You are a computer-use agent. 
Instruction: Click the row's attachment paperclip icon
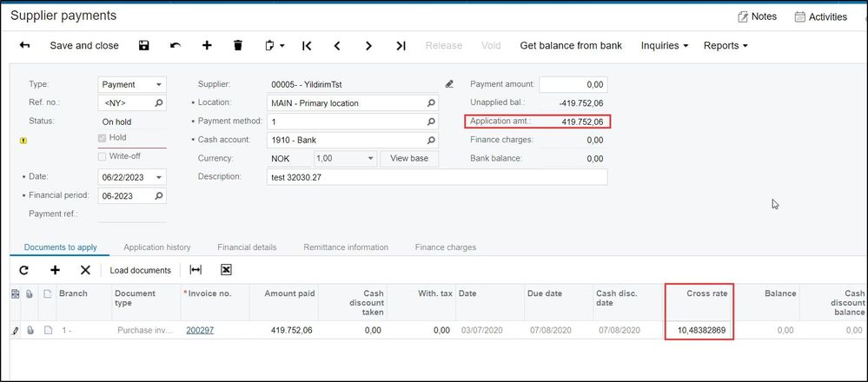coord(30,331)
